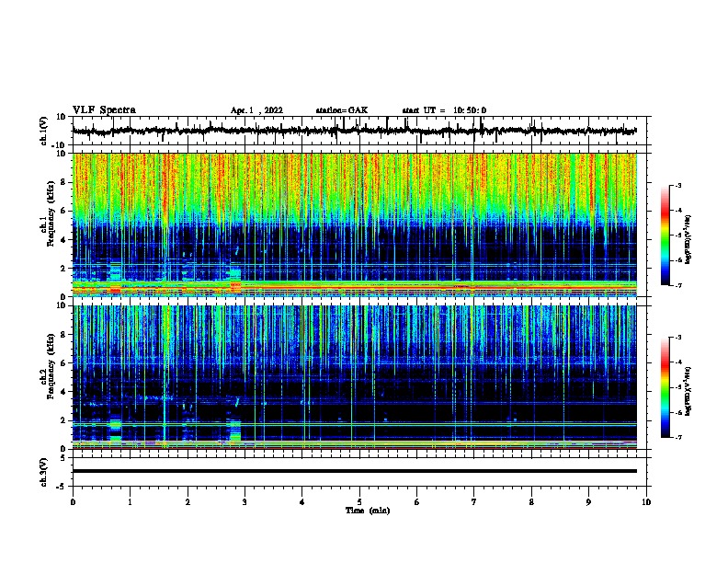Screen dimensions: 728x563
Task: Select the "ch.1 Frequency (kHz)" axis label
Action: [46, 214]
